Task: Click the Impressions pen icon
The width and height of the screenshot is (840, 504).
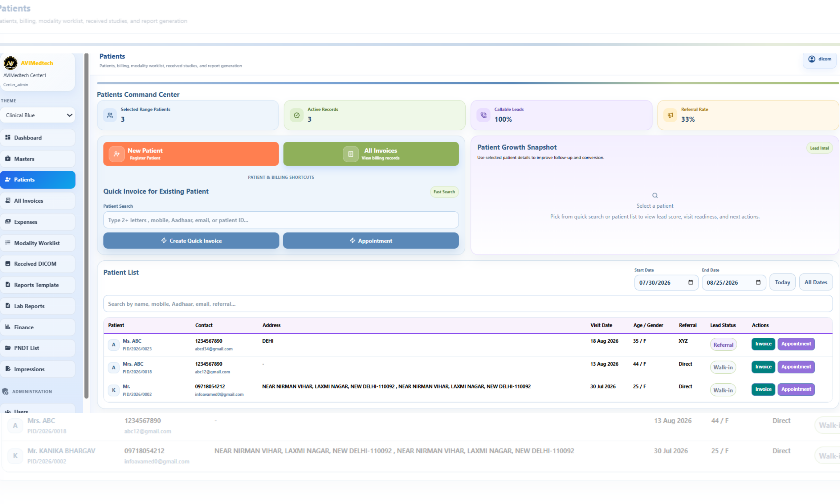Action: (x=8, y=369)
